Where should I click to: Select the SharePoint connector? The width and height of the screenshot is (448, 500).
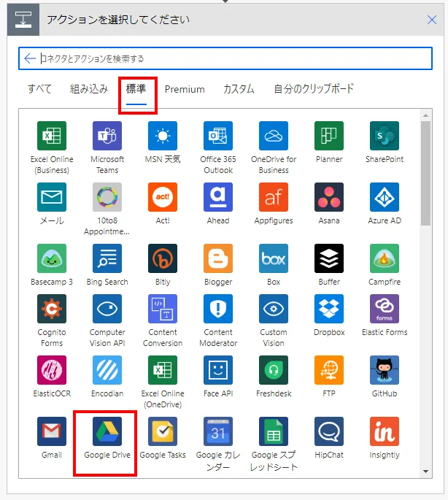pos(385,136)
